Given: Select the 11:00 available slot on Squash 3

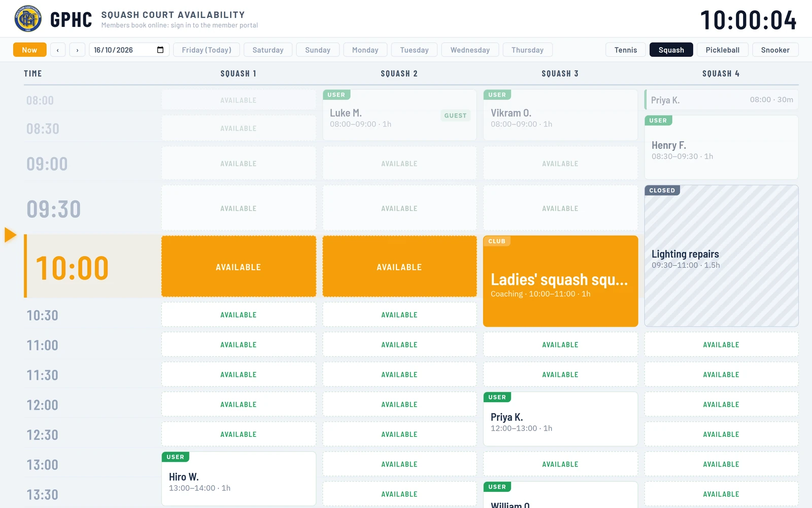Looking at the screenshot, I should point(560,344).
